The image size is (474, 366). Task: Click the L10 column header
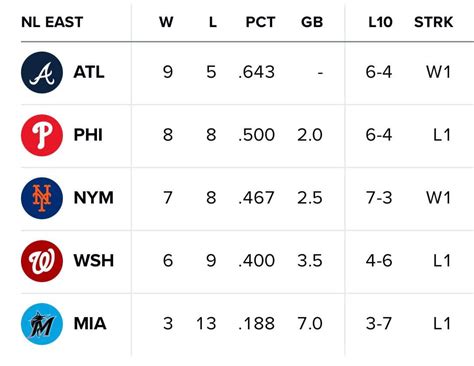(x=380, y=22)
